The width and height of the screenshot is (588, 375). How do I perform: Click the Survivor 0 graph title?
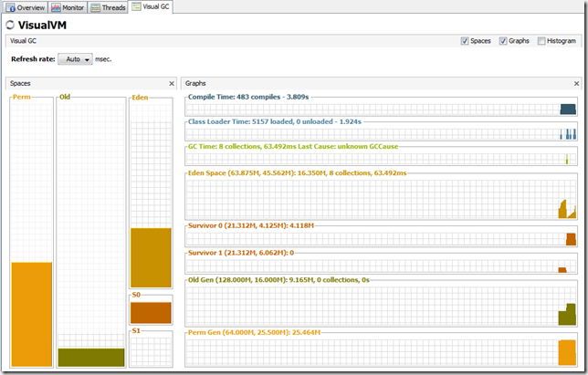click(251, 225)
